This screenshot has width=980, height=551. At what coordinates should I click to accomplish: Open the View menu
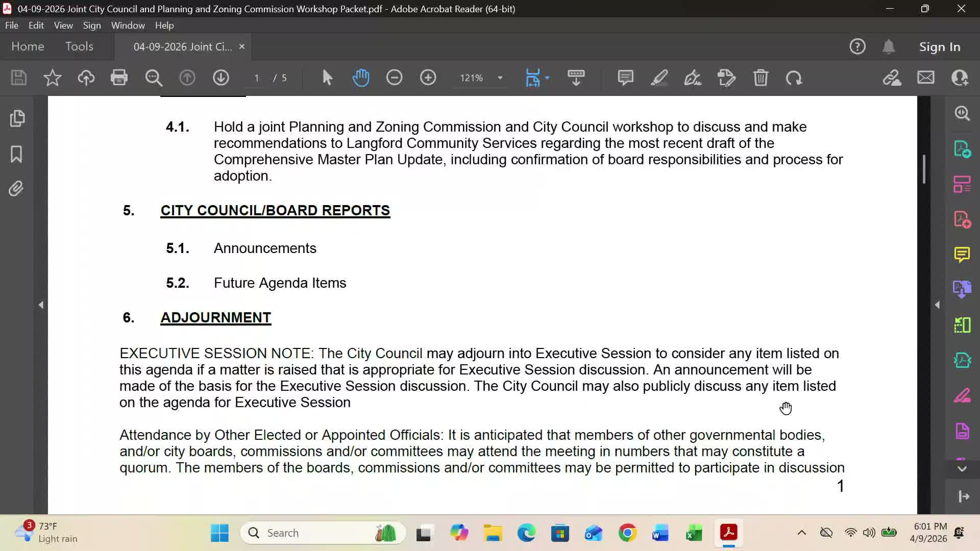pyautogui.click(x=63, y=25)
